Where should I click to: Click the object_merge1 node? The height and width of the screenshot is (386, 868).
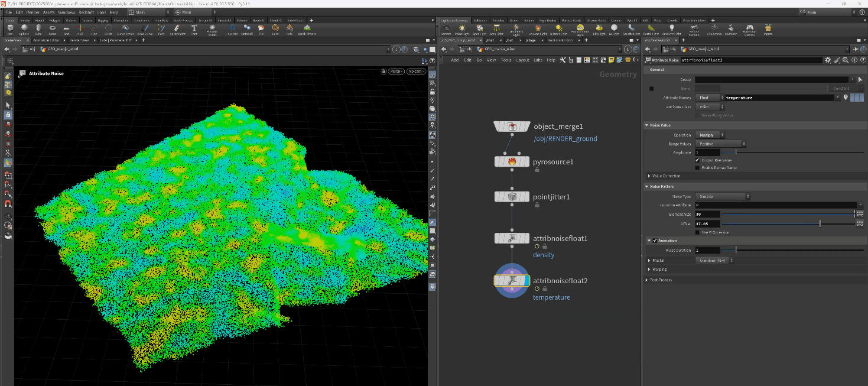point(512,126)
